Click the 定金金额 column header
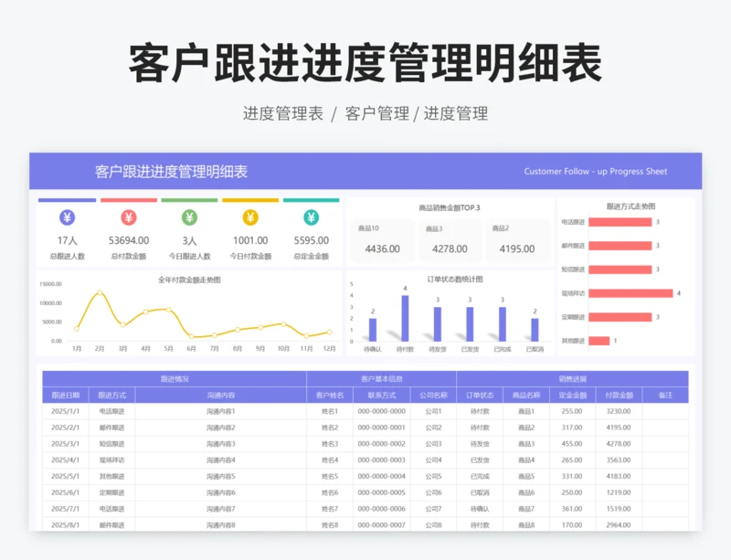Viewport: 731px width, 560px height. pyautogui.click(x=573, y=395)
